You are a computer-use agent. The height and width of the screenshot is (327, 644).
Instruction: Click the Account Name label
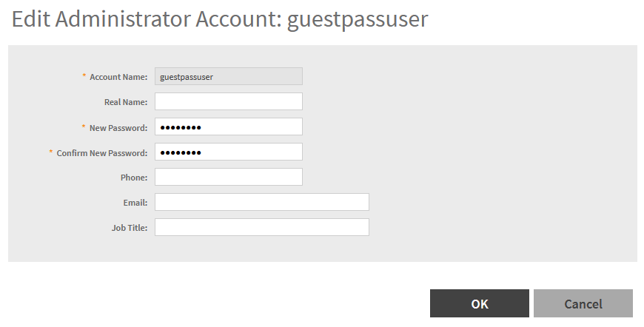point(118,77)
